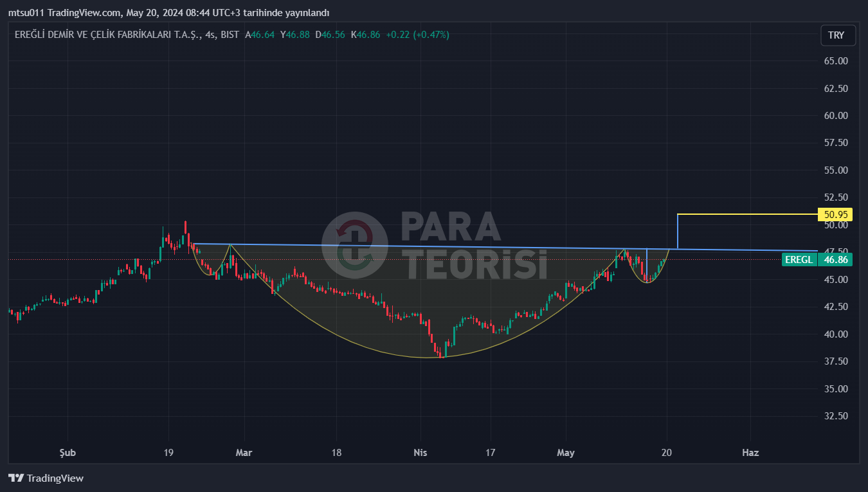
Task: Click the 52.50 price axis label
Action: pyautogui.click(x=836, y=197)
